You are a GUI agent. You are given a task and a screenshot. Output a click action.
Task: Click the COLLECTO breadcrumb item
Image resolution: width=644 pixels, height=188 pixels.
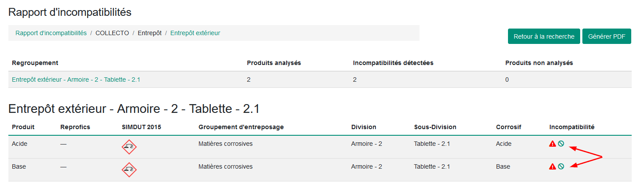point(112,33)
